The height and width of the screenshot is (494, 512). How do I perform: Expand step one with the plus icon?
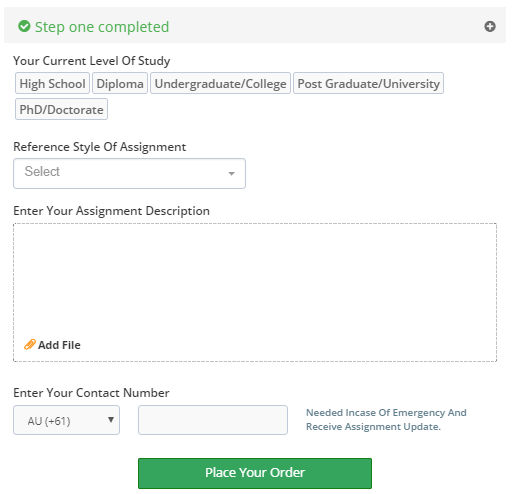[490, 26]
